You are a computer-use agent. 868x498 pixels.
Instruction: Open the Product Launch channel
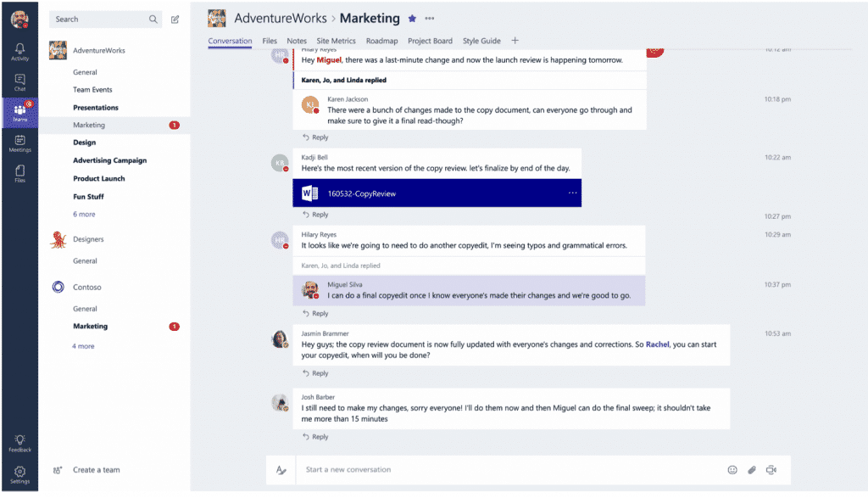click(99, 179)
